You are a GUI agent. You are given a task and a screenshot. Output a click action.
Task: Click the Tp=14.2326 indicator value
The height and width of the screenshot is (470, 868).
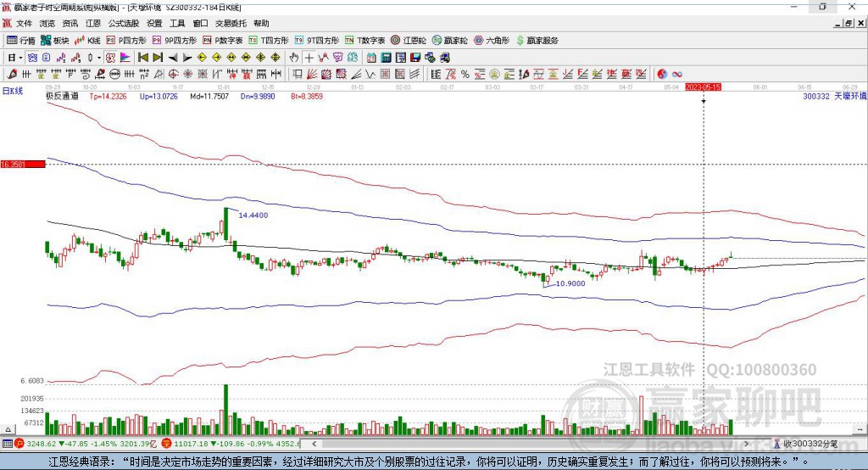108,96
